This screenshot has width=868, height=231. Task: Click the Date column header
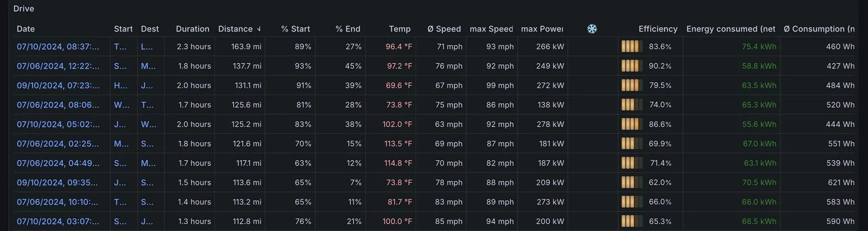coord(26,29)
